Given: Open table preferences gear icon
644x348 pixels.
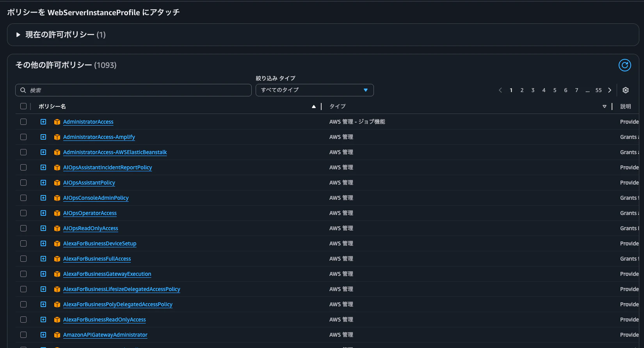Looking at the screenshot, I should pos(626,90).
